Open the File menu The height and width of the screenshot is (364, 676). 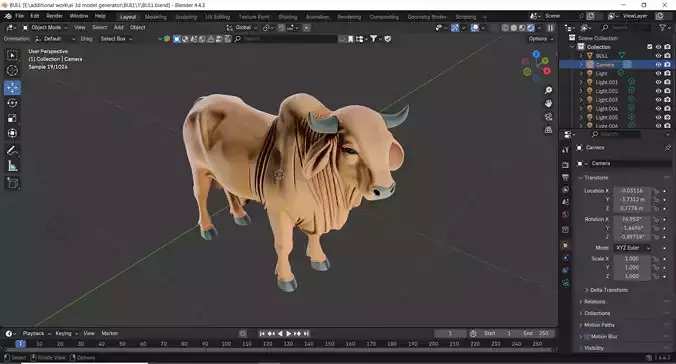tap(19, 16)
